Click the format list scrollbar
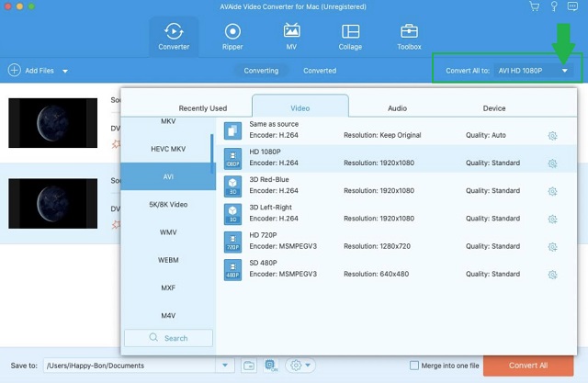 click(212, 153)
